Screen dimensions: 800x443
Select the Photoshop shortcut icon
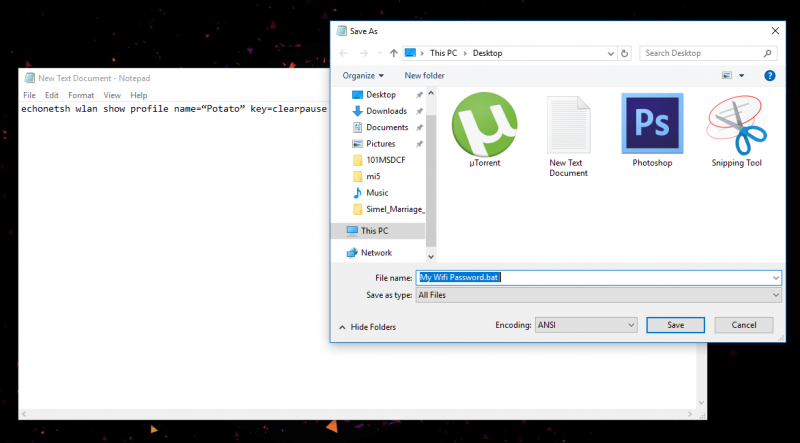pyautogui.click(x=652, y=124)
